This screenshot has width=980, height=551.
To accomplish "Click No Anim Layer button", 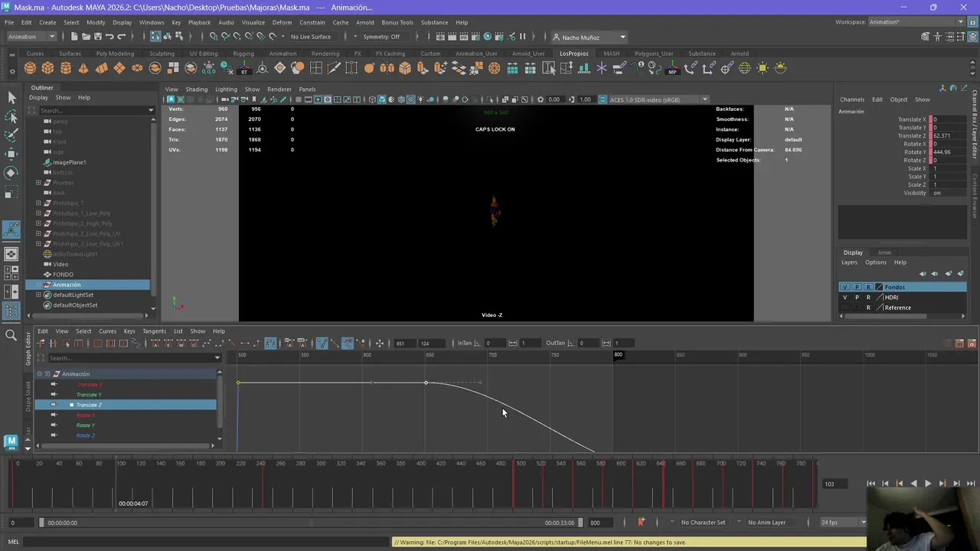I will coord(766,522).
